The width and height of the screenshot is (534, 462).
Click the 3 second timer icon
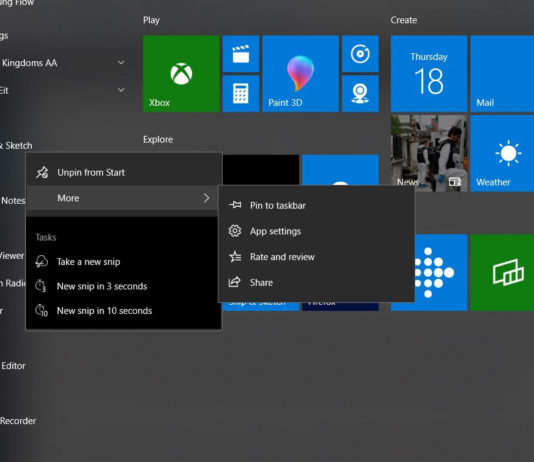pos(41,286)
